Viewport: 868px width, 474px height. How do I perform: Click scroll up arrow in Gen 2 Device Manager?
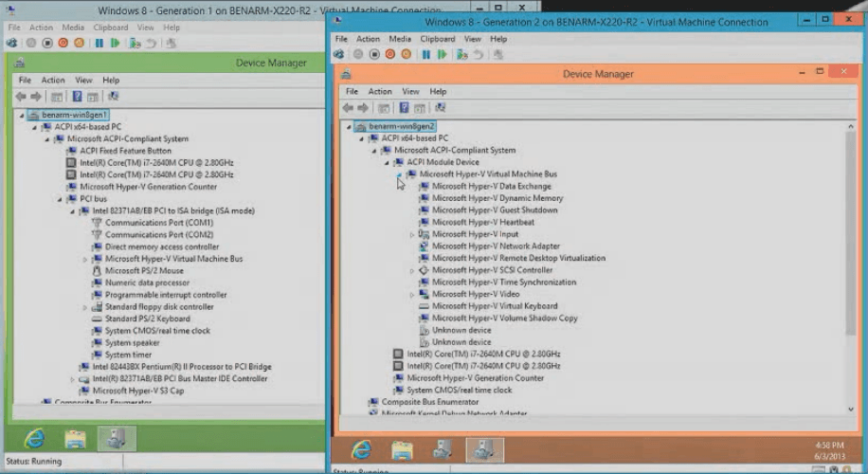pos(851,126)
